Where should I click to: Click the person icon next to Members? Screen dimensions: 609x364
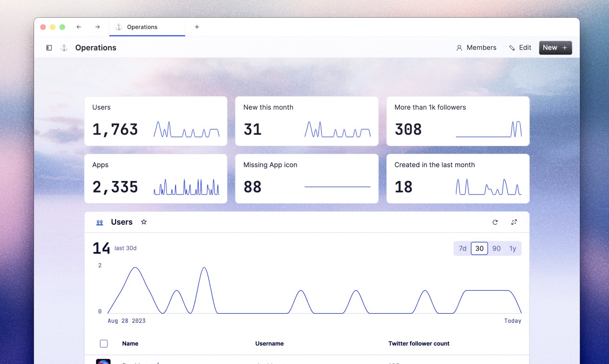(x=459, y=48)
